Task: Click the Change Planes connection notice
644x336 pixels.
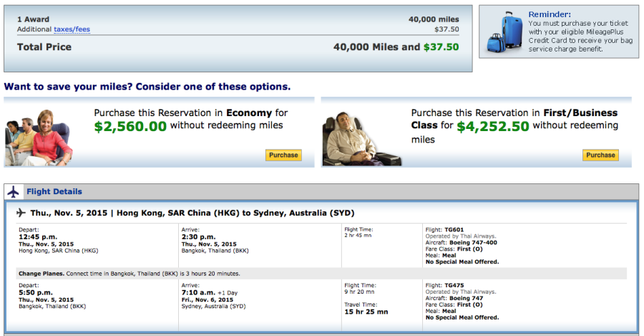Action: (x=129, y=274)
